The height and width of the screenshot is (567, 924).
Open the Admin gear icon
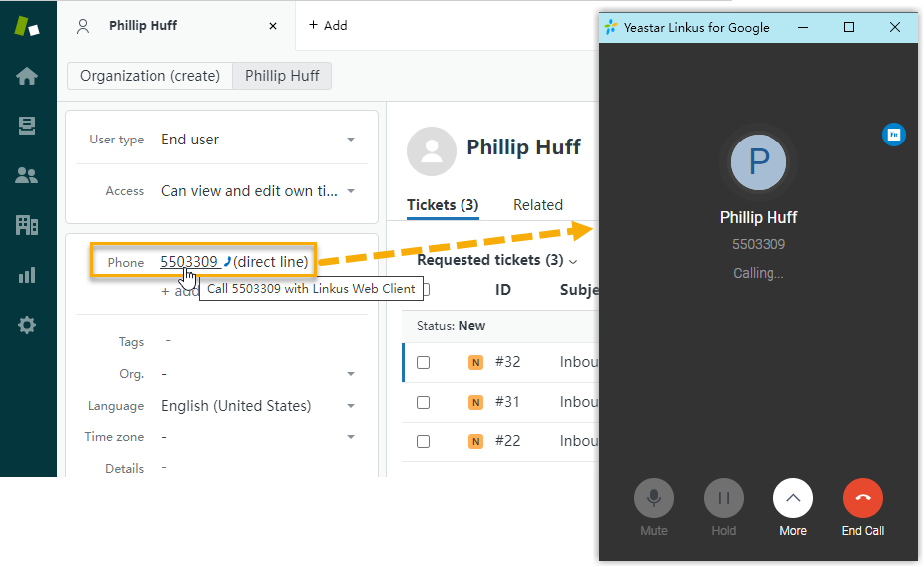click(27, 325)
